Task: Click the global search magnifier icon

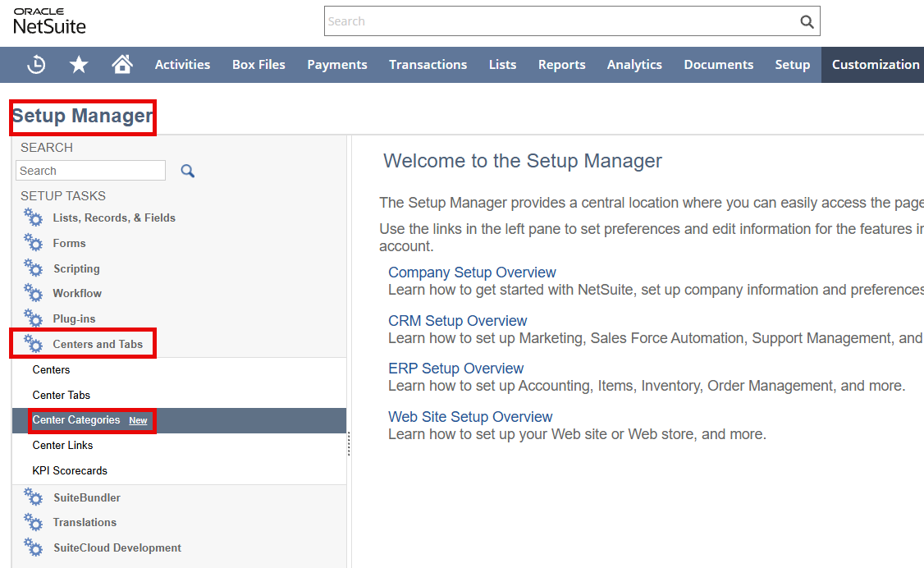Action: tap(807, 22)
